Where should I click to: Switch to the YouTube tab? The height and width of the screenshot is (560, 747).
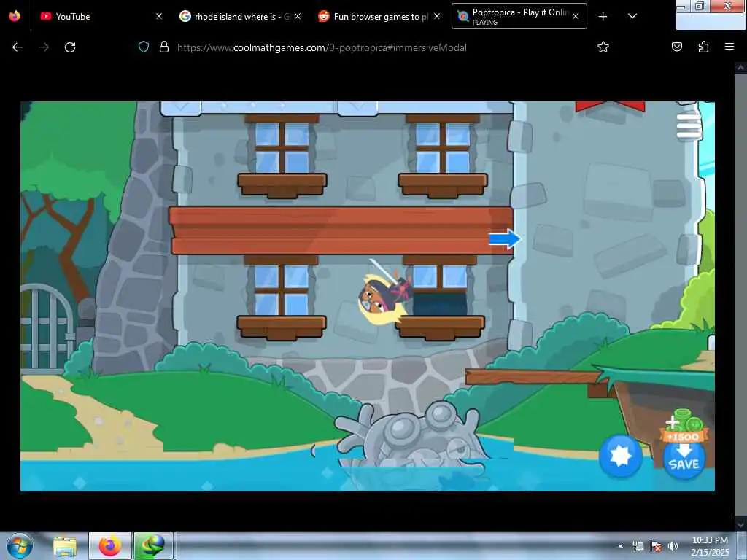[101, 16]
